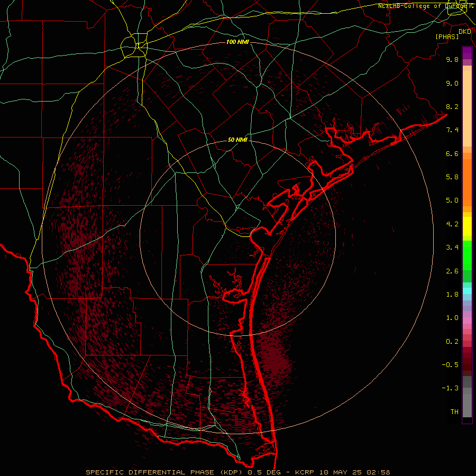Screen dimensions: 476x476
Task: Select the 6.6 value on the scale
Action: [452, 153]
